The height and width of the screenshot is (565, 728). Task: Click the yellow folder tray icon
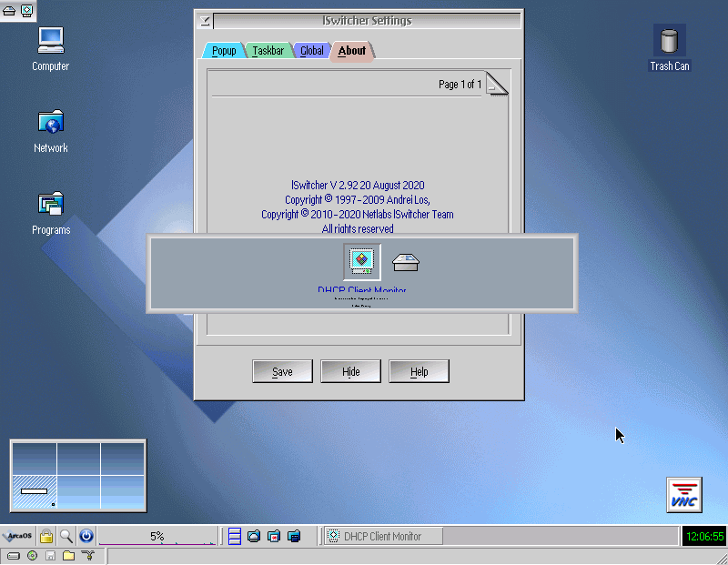(x=69, y=555)
